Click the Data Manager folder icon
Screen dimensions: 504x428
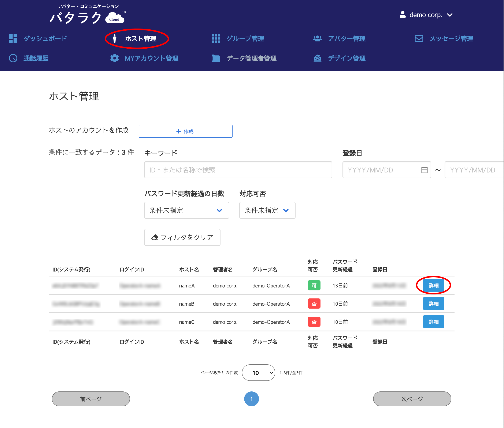point(216,58)
